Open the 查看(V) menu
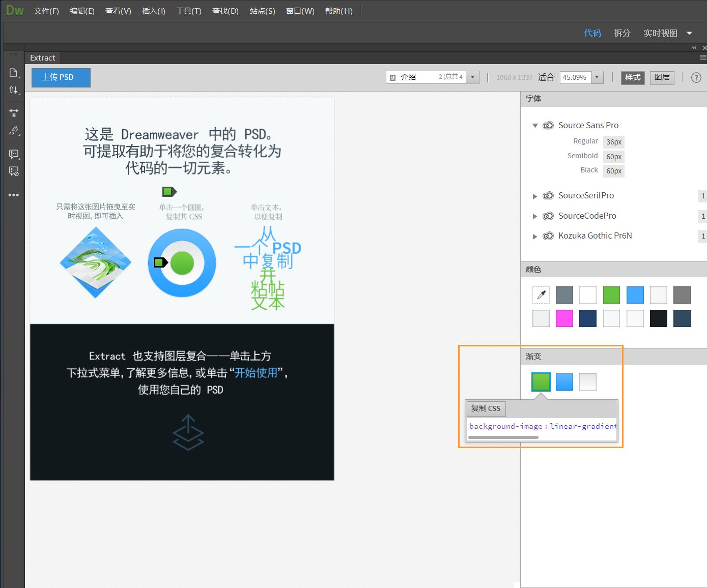Screen dimensions: 707x588 pyautogui.click(x=118, y=11)
